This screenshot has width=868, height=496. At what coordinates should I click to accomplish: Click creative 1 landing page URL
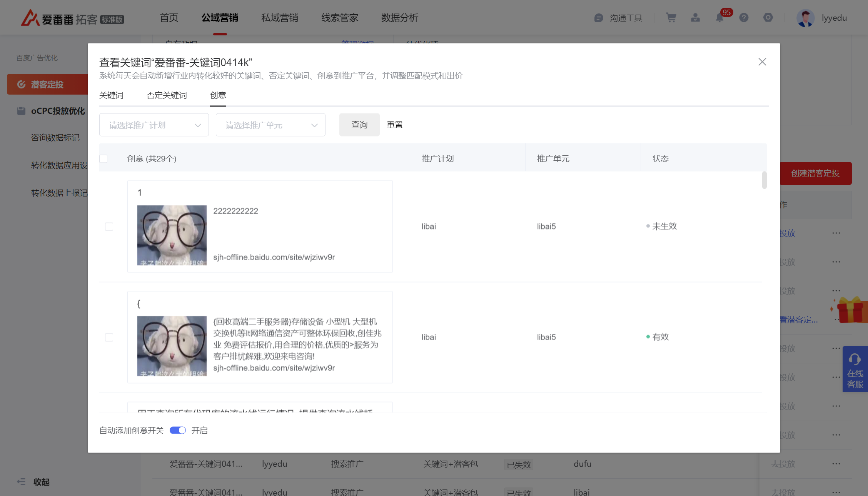tap(274, 257)
